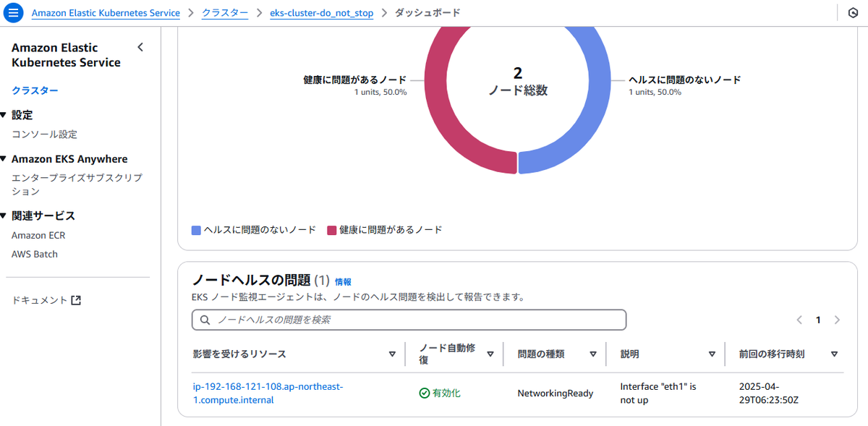This screenshot has width=868, height=426.
Task: Collapse the 設定 section
Action: pos(4,115)
